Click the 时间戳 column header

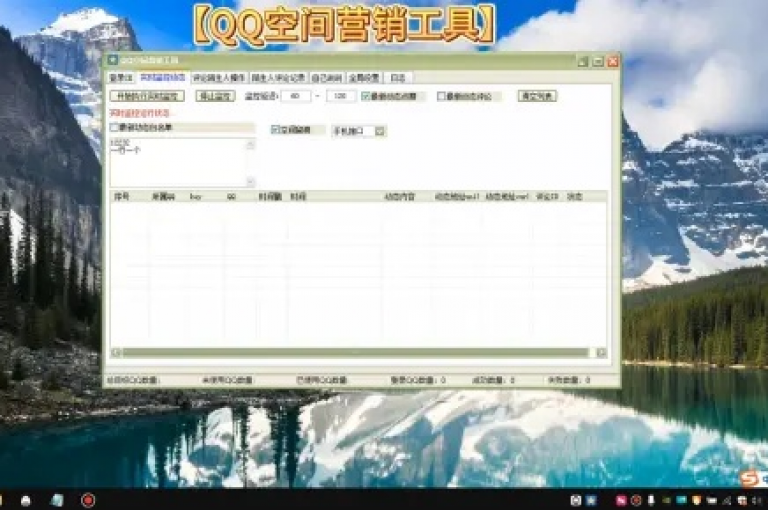pos(270,196)
